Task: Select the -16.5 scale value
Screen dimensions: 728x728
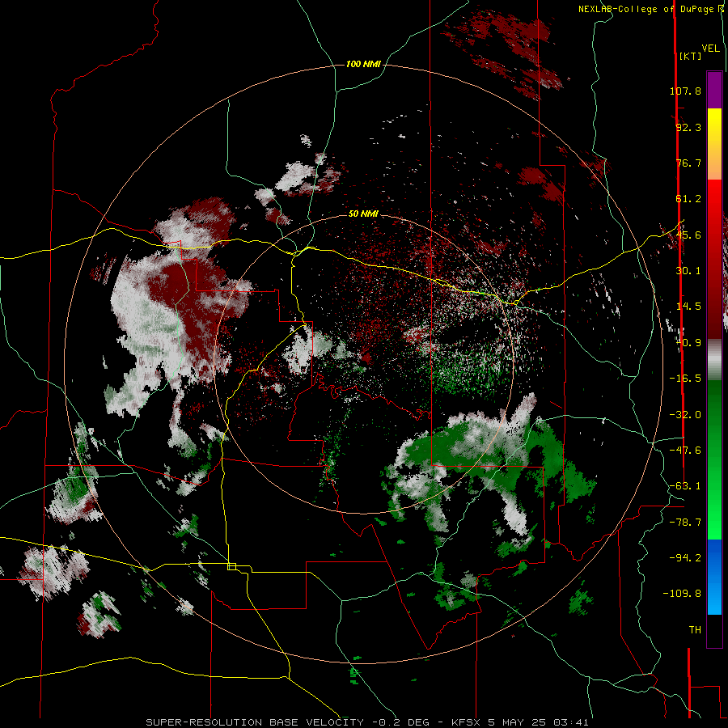Action: pyautogui.click(x=685, y=379)
